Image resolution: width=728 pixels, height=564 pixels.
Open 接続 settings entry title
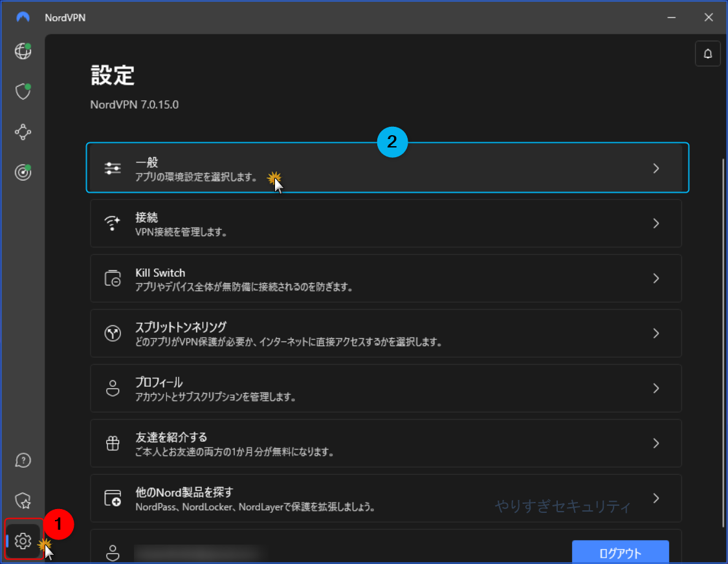(x=147, y=217)
